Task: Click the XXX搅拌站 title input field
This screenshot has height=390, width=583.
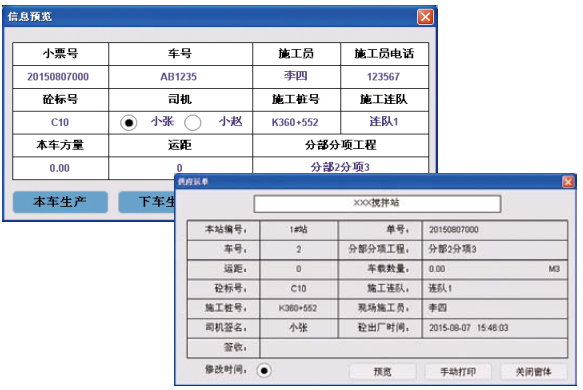Action: (377, 203)
